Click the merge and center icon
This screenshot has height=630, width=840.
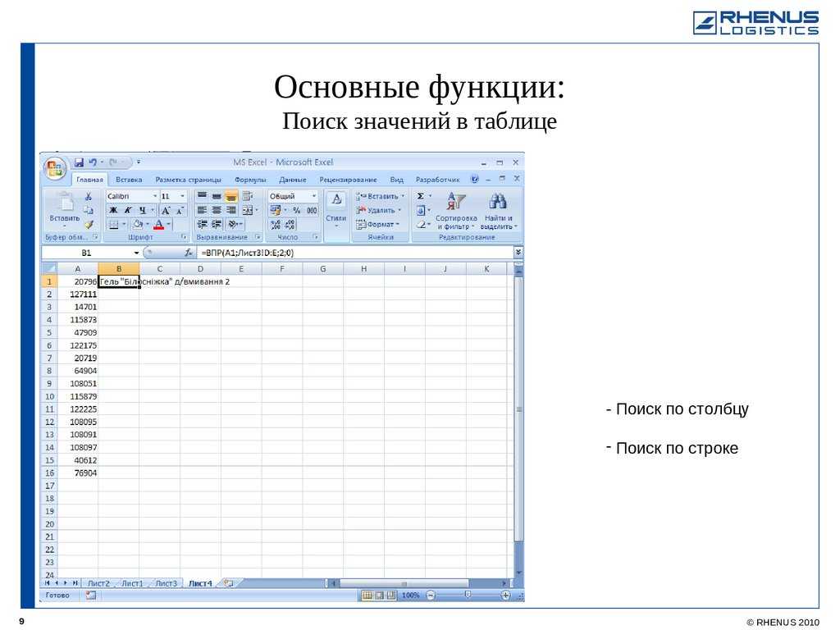coord(247,211)
